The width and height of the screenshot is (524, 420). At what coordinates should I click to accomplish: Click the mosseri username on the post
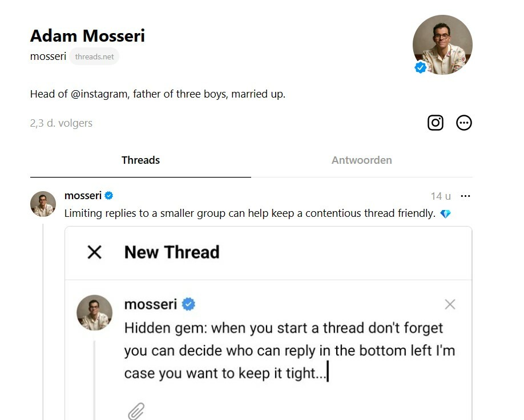pyautogui.click(x=83, y=196)
